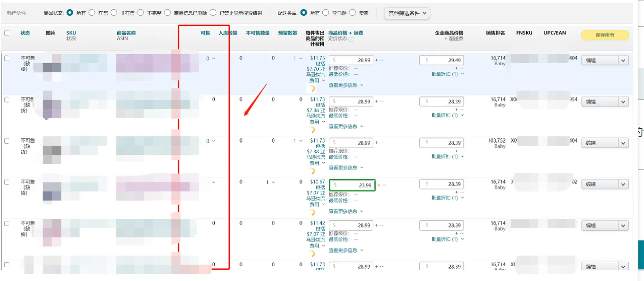
Task: Pick the 卖家 fulfillment radio button
Action: tap(352, 13)
